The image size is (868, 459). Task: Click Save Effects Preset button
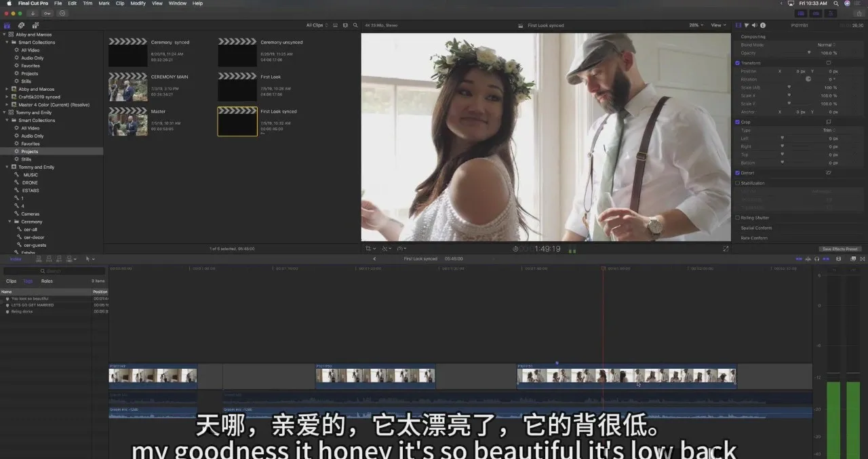841,249
